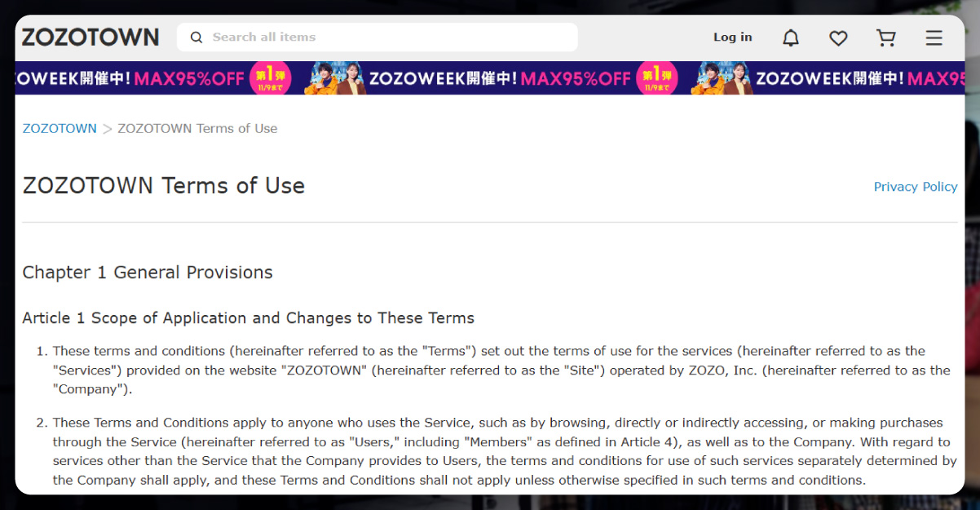Click the "ZOZOTOWN Terms of Use" page title
This screenshot has width=980, height=510.
click(164, 186)
